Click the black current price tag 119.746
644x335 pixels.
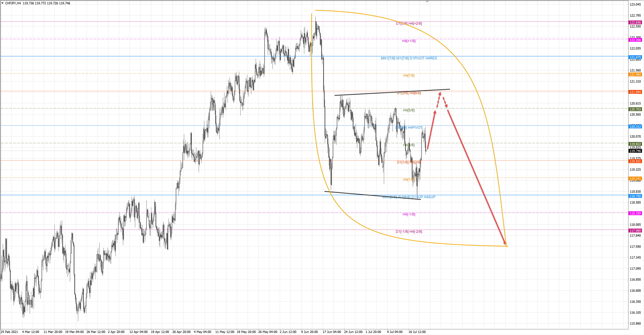[635, 151]
